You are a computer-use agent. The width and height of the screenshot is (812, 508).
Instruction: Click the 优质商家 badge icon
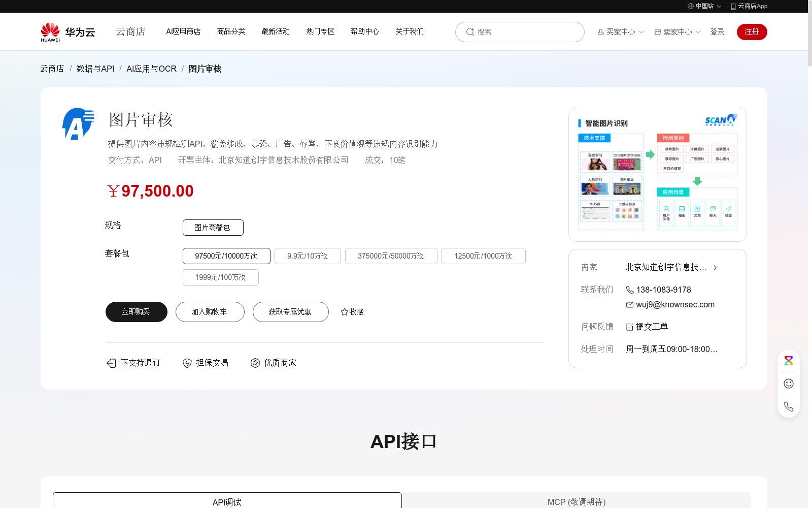(x=255, y=363)
